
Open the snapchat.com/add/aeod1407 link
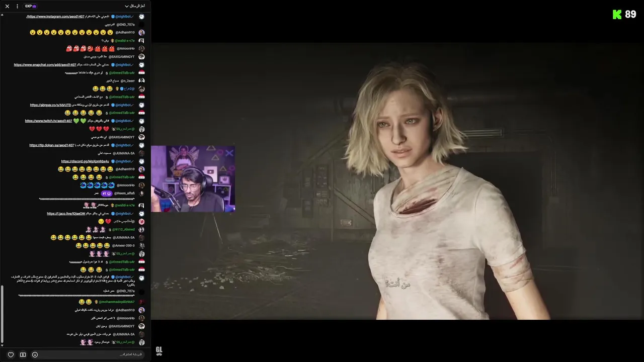pyautogui.click(x=45, y=65)
